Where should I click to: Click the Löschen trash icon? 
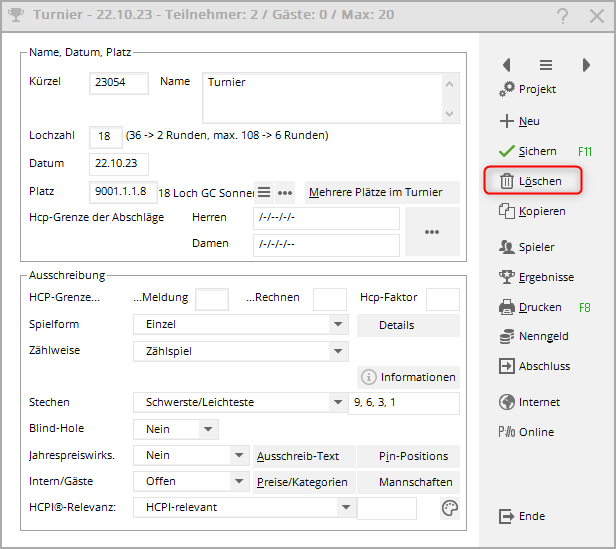point(505,181)
